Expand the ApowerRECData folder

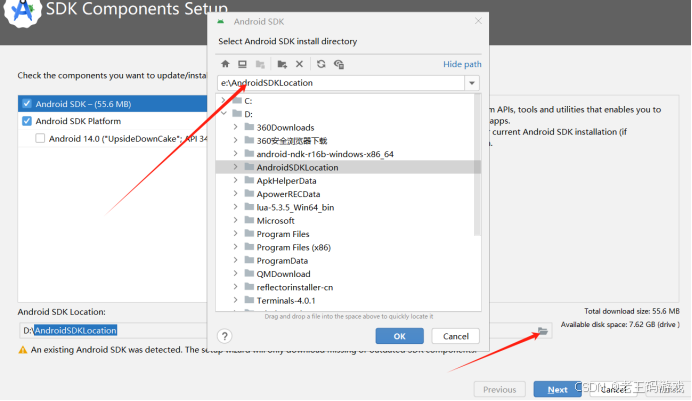point(236,193)
